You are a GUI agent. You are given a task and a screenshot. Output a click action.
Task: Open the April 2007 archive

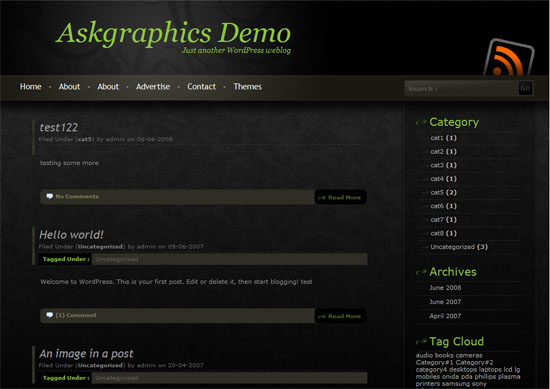pyautogui.click(x=445, y=316)
